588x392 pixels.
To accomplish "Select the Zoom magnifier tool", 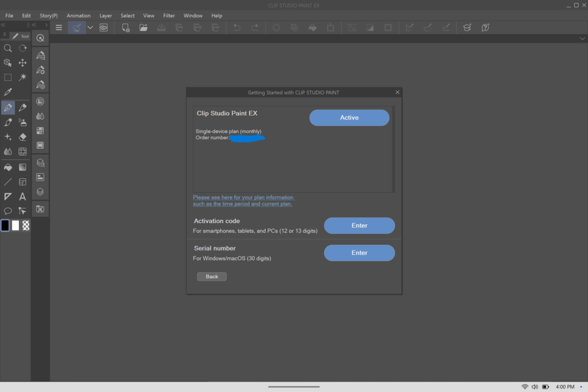I will (8, 48).
